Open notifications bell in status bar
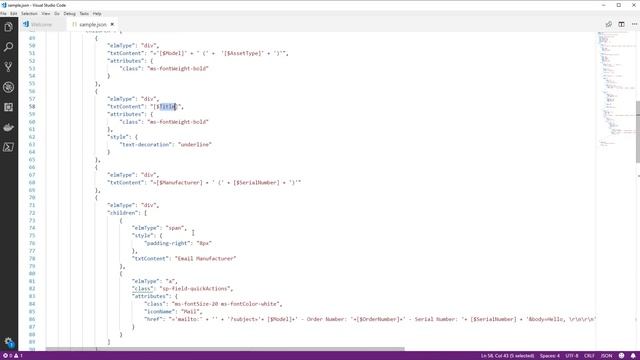The width and height of the screenshot is (640, 360). point(633,356)
